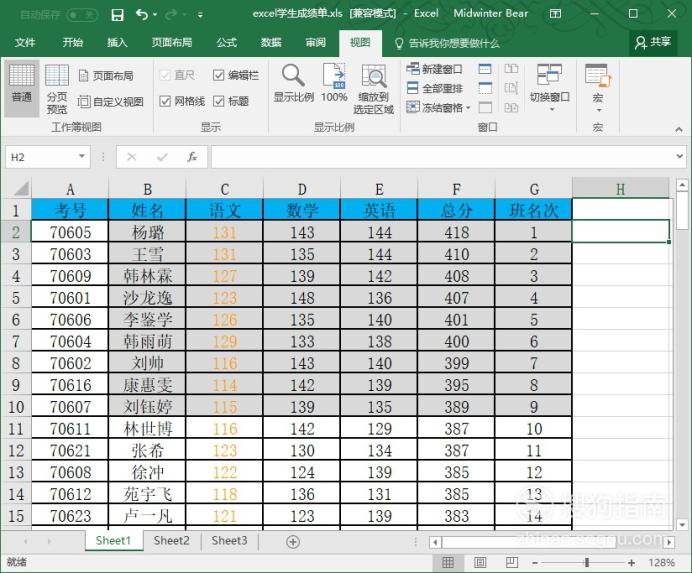The height and width of the screenshot is (573, 692).
Task: Click the zoom slider handle
Action: (587, 563)
